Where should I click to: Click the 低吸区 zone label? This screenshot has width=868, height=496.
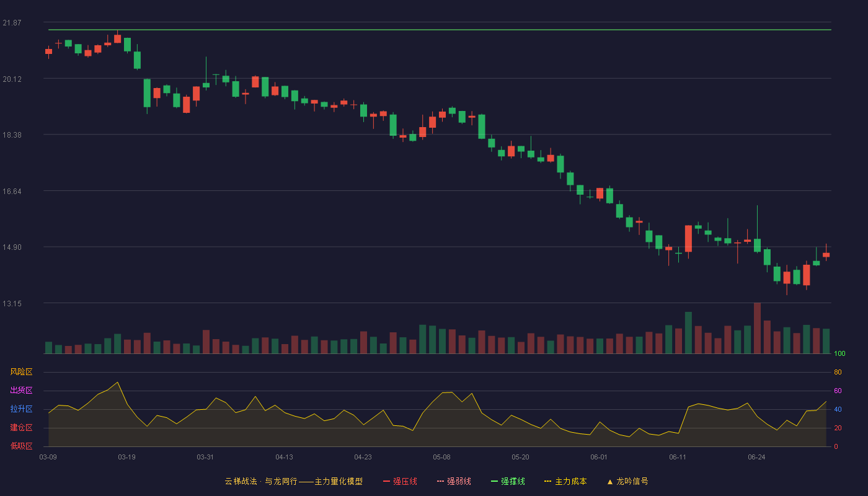(x=21, y=446)
